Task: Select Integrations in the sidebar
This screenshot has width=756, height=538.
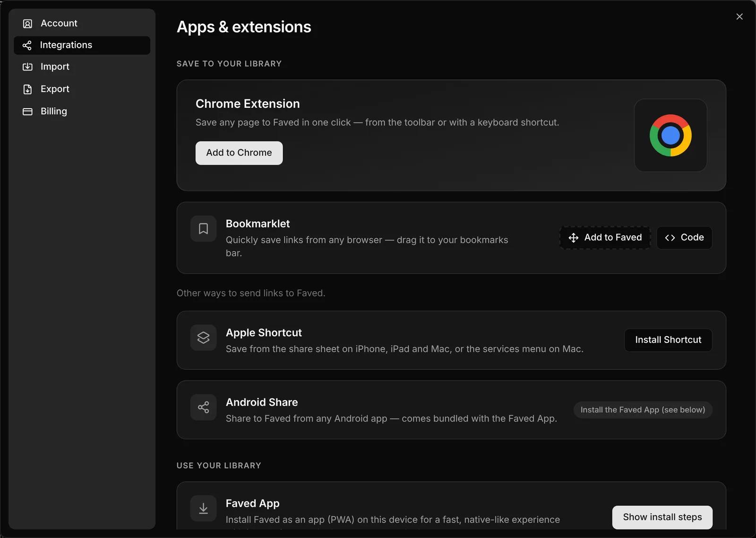Action: 82,45
